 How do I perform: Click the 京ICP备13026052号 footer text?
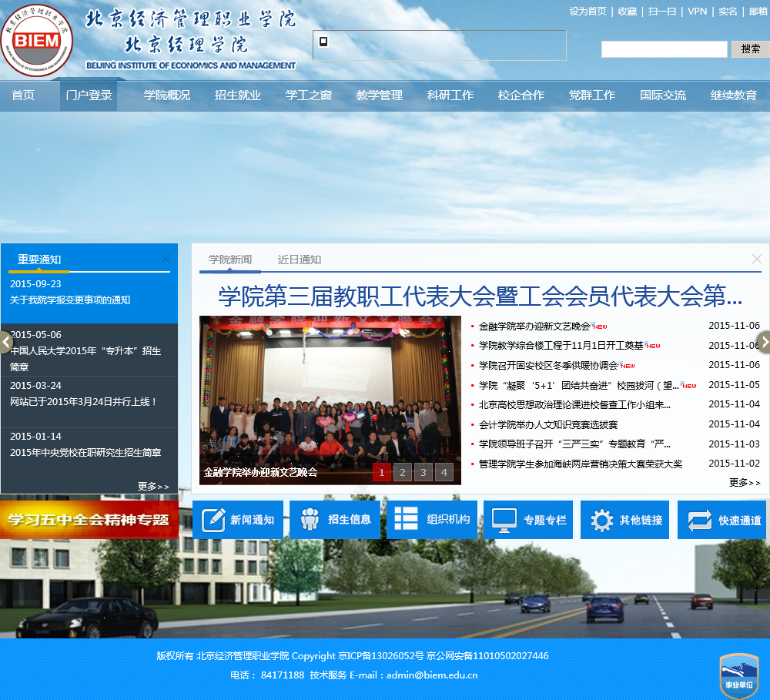[x=380, y=656]
